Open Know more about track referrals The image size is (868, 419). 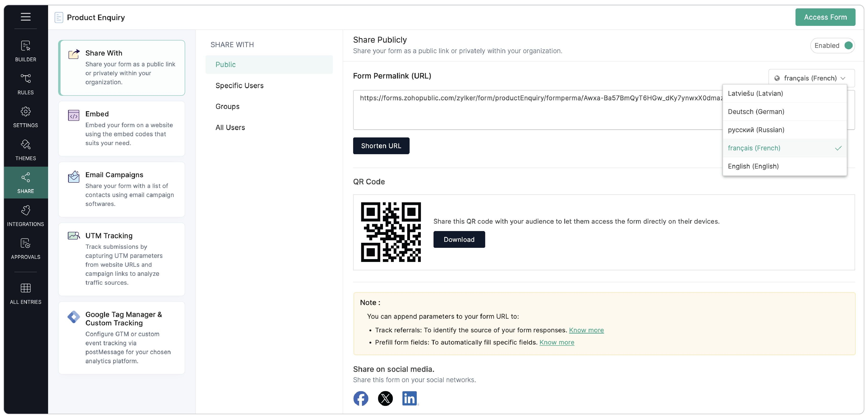point(586,330)
